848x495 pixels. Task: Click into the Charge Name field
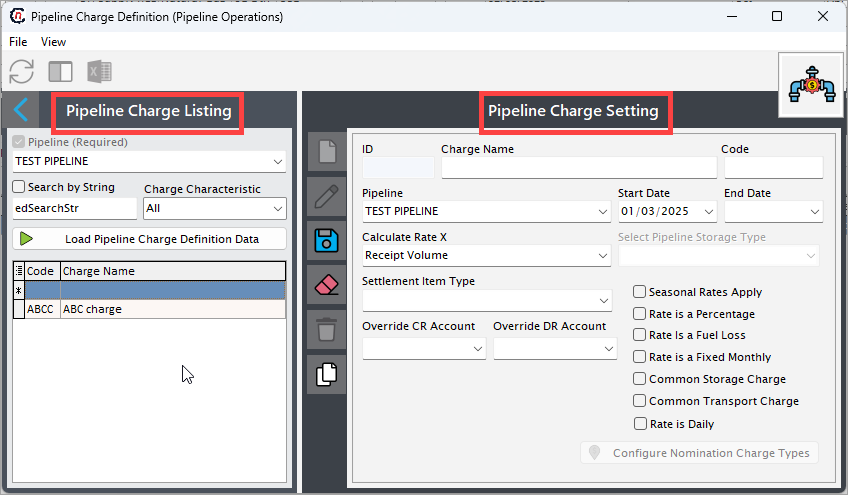coord(579,168)
